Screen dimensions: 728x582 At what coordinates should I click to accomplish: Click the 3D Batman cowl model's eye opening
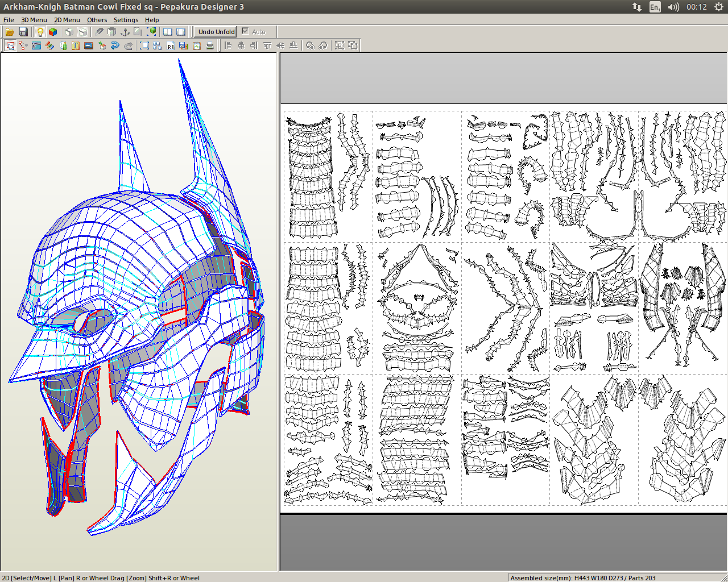tap(93, 321)
